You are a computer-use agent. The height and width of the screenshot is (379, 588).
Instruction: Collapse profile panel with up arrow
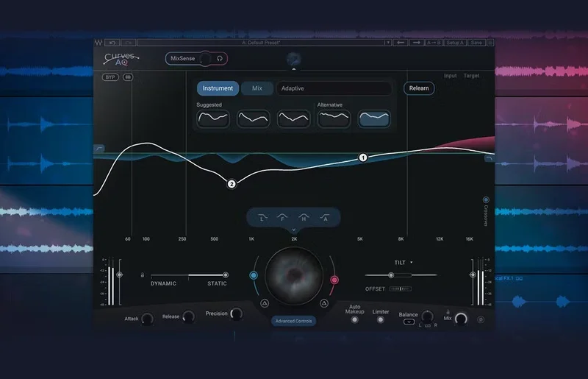(294, 69)
